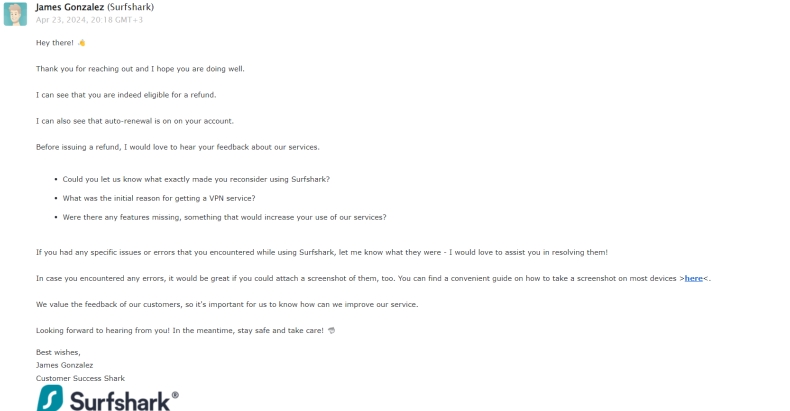The height and width of the screenshot is (411, 790).
Task: Click the "(Surfshark)" label beside the sender
Action: 130,7
